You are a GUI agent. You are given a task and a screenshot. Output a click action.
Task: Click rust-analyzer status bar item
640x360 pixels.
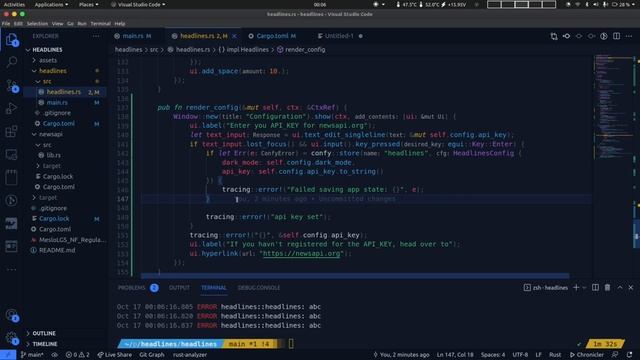pyautogui.click(x=189, y=355)
